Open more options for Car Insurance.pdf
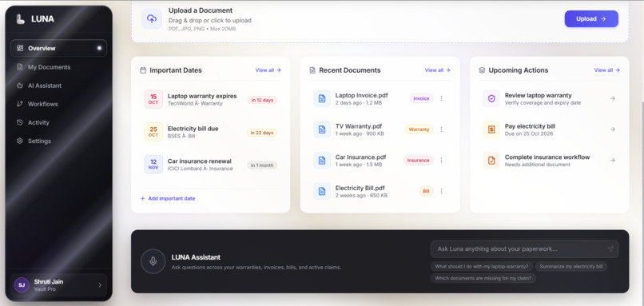644x306 pixels. 442,160
